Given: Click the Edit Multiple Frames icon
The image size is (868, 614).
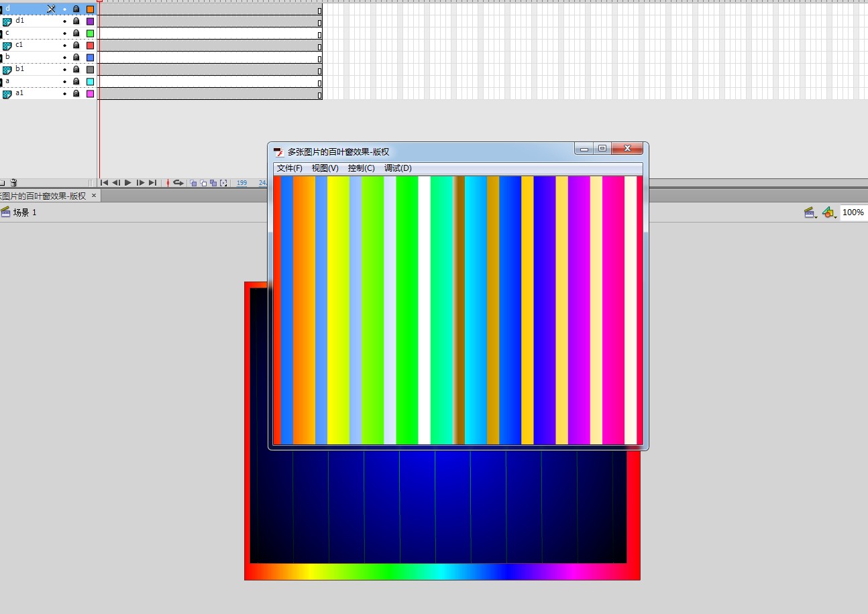Looking at the screenshot, I should point(213,182).
